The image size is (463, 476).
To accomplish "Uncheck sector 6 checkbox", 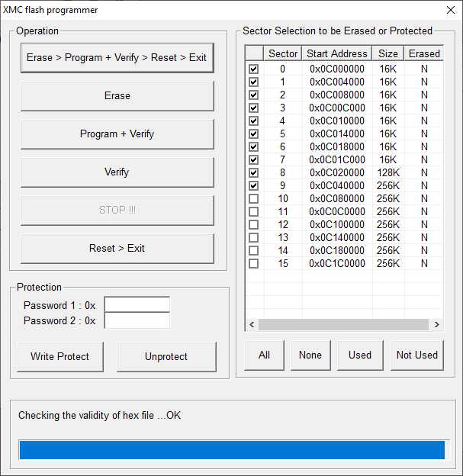I will (254, 147).
